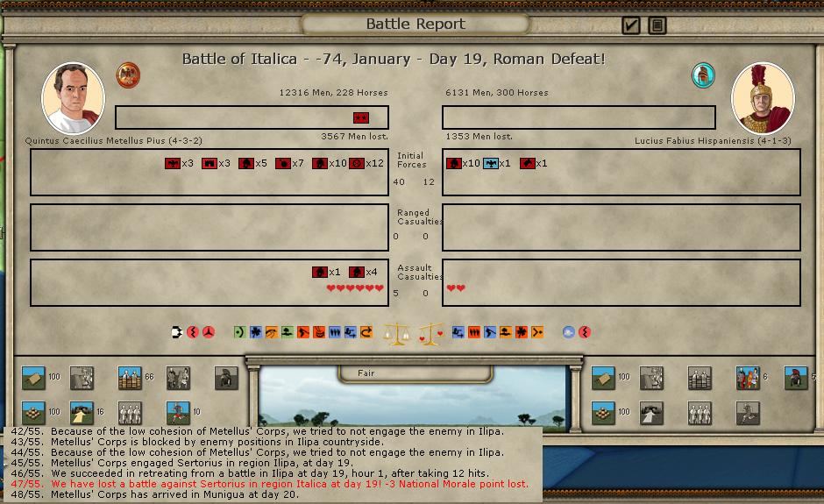Select Lucius Fabius Hispaniensis's portrait
The height and width of the screenshot is (504, 824).
tap(763, 98)
